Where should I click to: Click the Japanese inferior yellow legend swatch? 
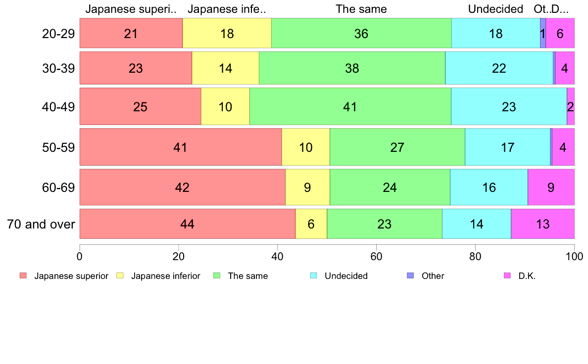120,276
